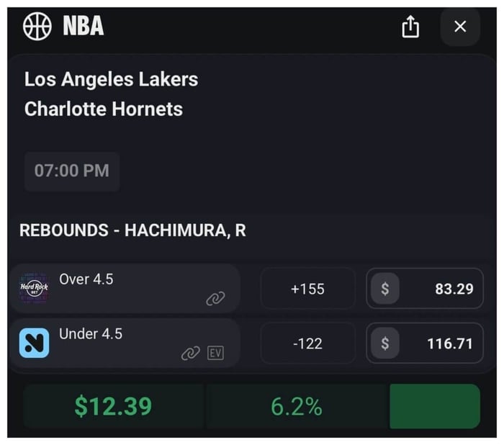Click the Hard Rock Bet logo
This screenshot has height=445, width=504.
point(34,287)
